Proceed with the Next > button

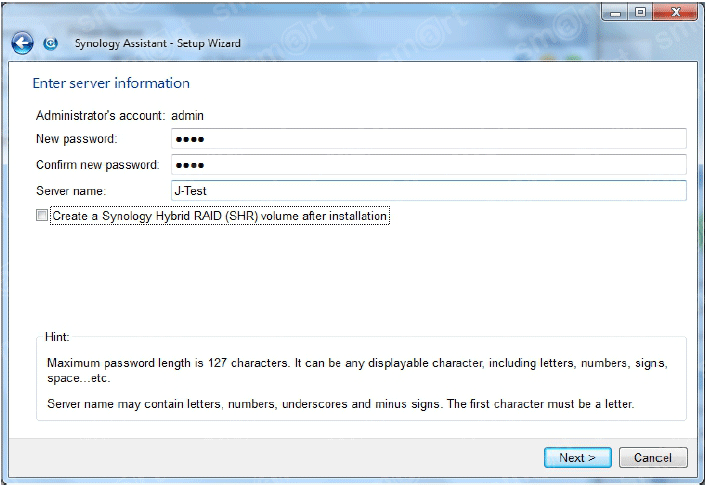(578, 458)
